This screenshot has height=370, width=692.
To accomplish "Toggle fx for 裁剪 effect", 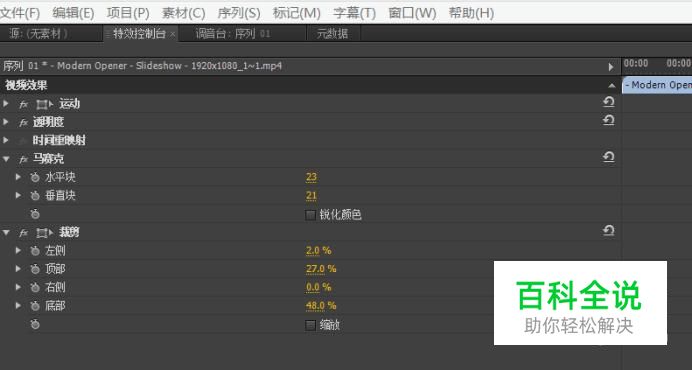I will [23, 233].
